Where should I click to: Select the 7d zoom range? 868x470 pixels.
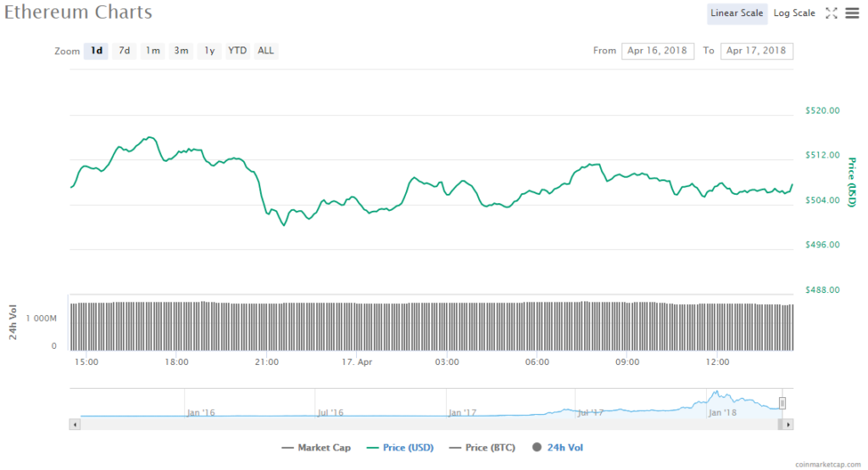pos(125,51)
